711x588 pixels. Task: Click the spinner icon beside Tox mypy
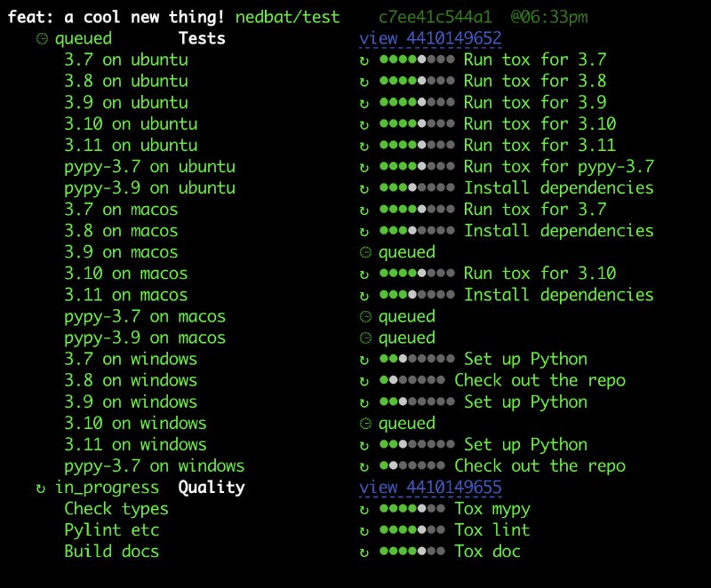(363, 508)
